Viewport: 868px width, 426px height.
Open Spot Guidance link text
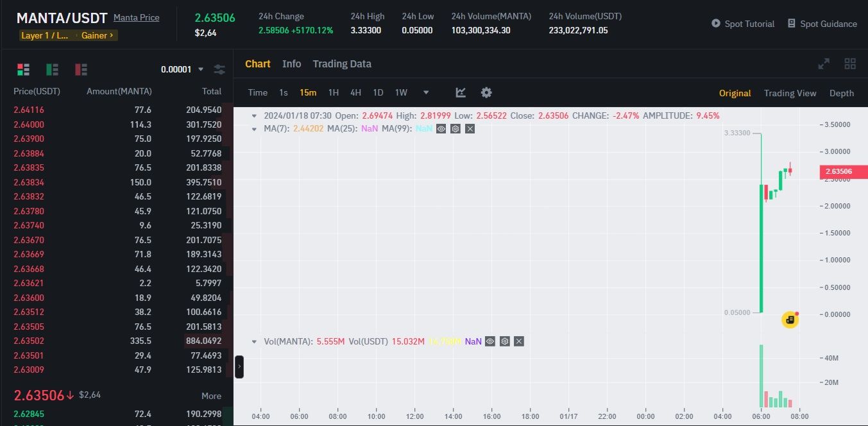828,24
